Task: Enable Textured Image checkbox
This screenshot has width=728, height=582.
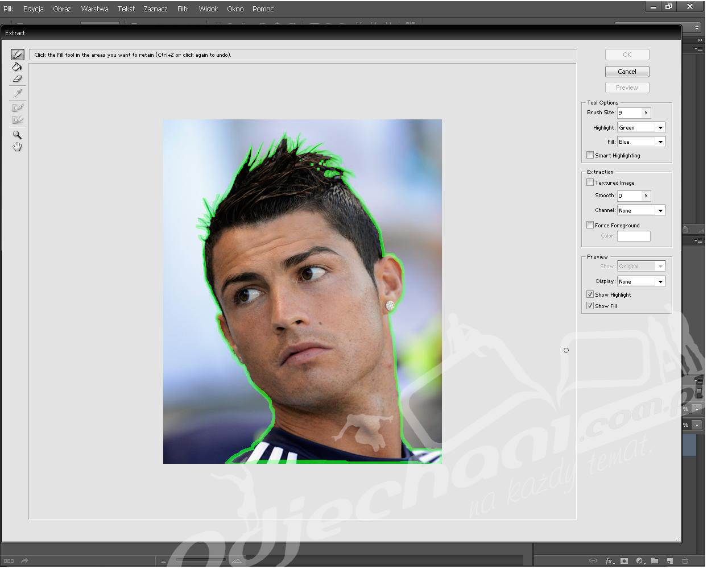Action: 590,182
